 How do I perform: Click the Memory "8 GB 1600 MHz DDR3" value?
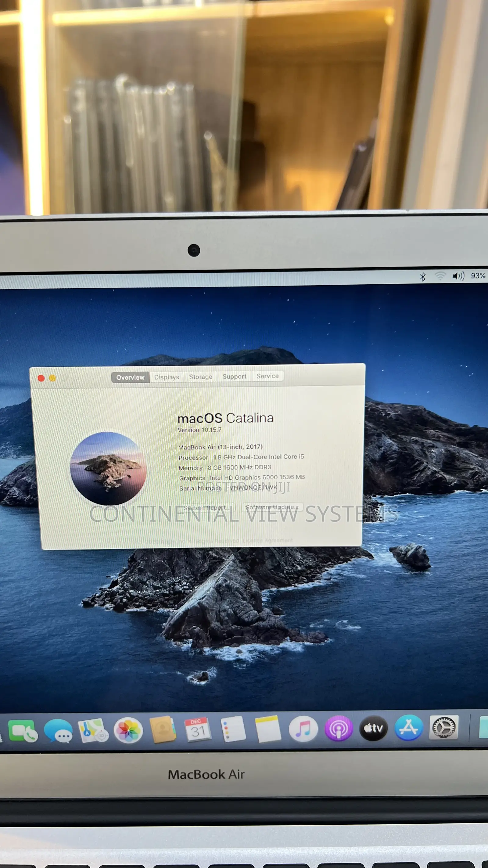click(239, 467)
